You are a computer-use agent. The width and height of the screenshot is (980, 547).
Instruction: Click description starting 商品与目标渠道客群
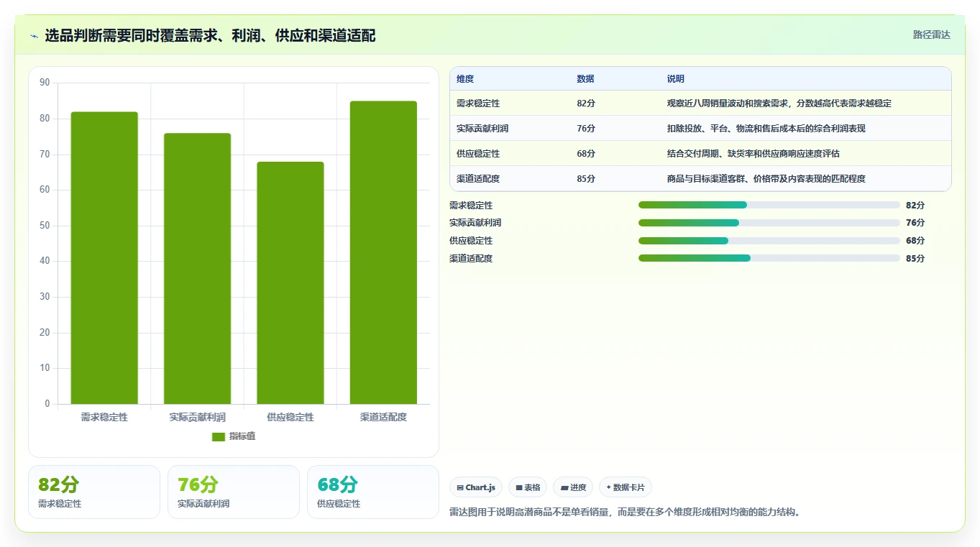click(x=766, y=179)
